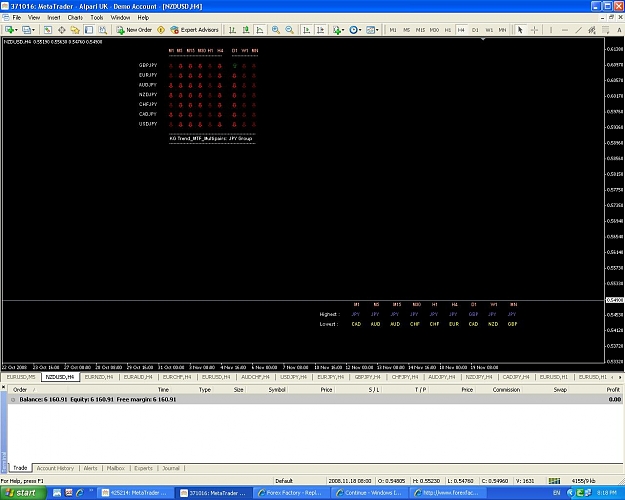This screenshot has height=500, width=625.
Task: Toggle the Terminal panel icon
Action: (x=89, y=30)
